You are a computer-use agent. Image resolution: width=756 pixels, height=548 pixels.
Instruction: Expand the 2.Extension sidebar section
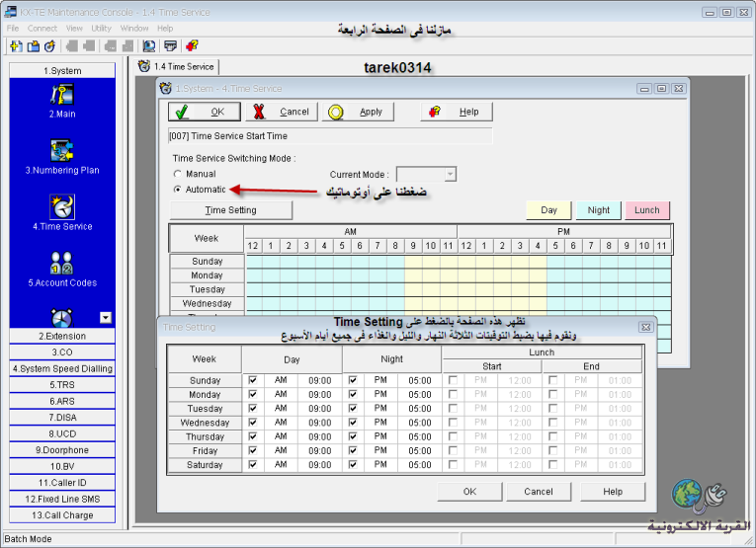[62, 337]
